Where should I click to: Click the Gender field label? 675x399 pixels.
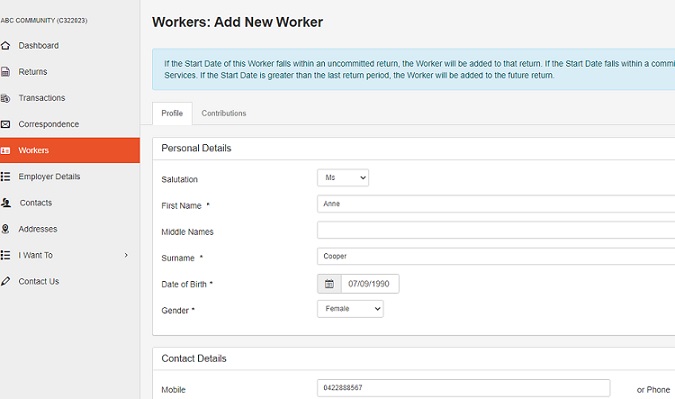pos(175,311)
